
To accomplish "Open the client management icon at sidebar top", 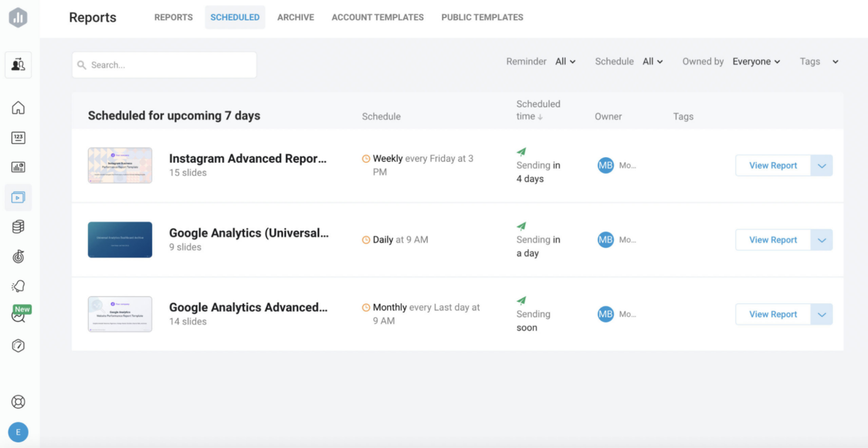I will (18, 65).
